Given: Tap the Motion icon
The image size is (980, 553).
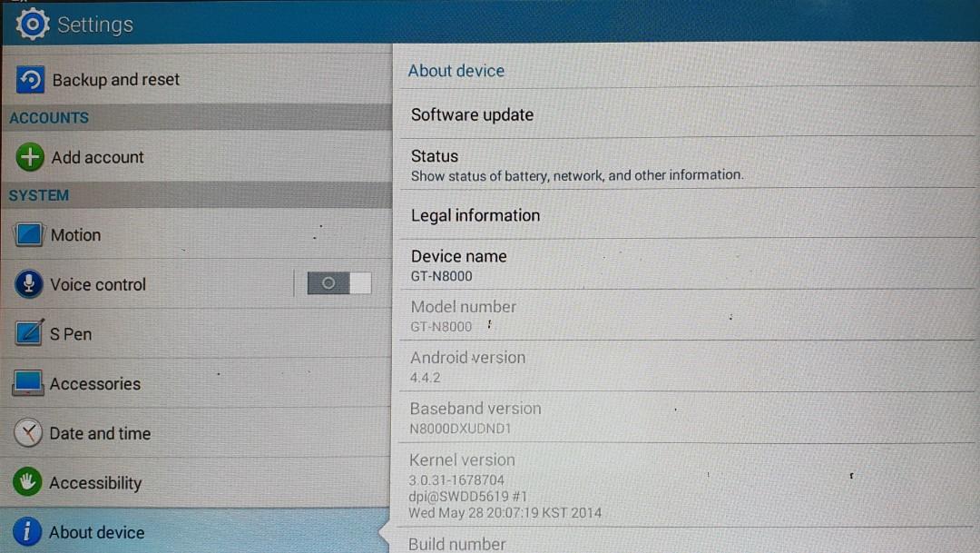Looking at the screenshot, I should (x=29, y=235).
